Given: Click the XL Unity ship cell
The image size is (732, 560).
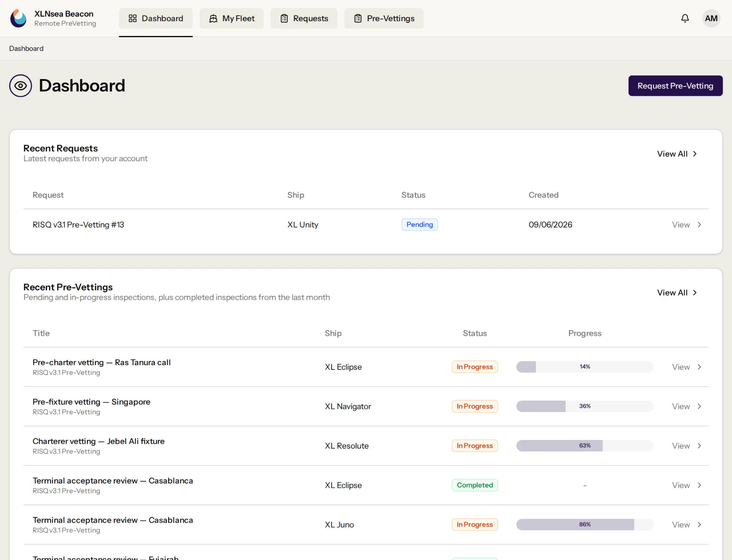Looking at the screenshot, I should tap(303, 225).
